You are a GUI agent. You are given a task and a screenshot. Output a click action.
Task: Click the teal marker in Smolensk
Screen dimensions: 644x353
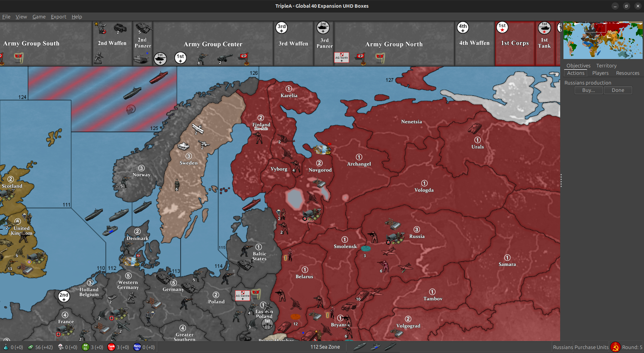click(x=366, y=248)
